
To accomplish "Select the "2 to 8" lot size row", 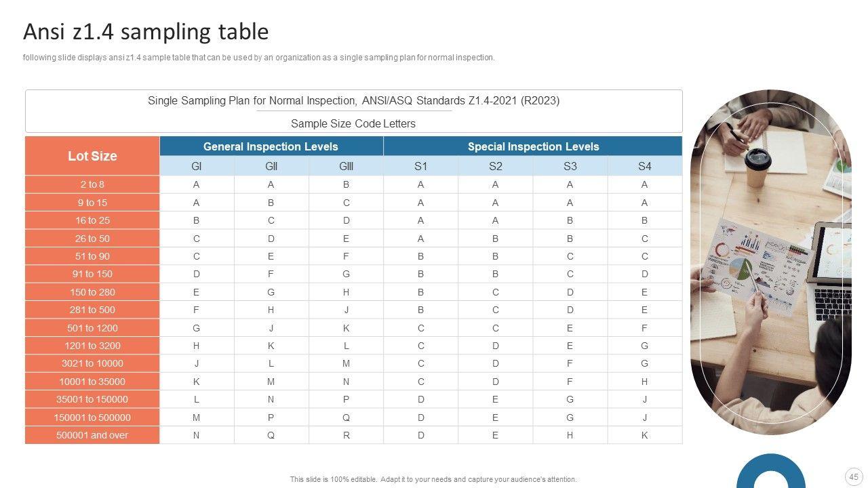I will click(x=92, y=184).
